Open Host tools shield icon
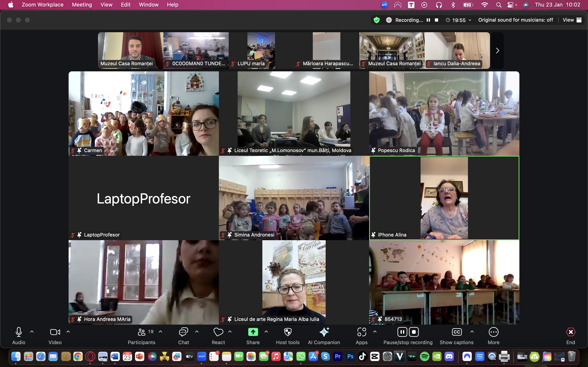588x367 pixels. [x=288, y=332]
